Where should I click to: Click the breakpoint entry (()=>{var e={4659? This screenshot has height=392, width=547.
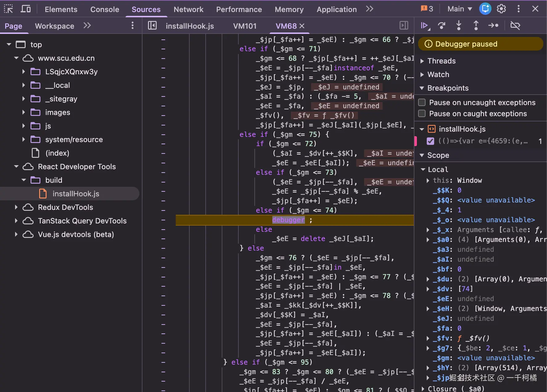point(483,141)
